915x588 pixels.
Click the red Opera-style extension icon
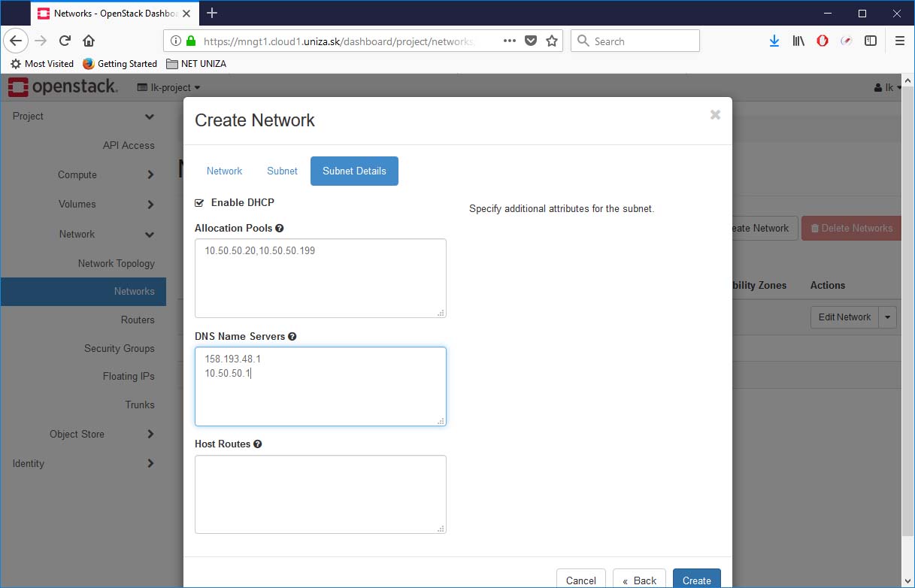pos(823,41)
